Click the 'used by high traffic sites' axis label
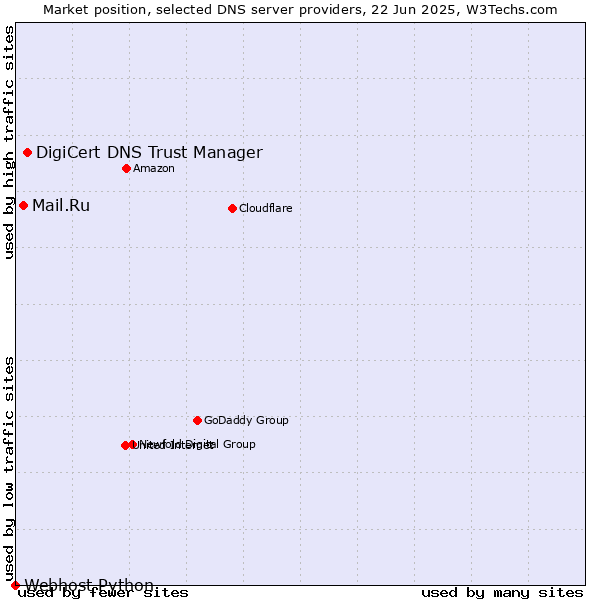 click(x=9, y=142)
